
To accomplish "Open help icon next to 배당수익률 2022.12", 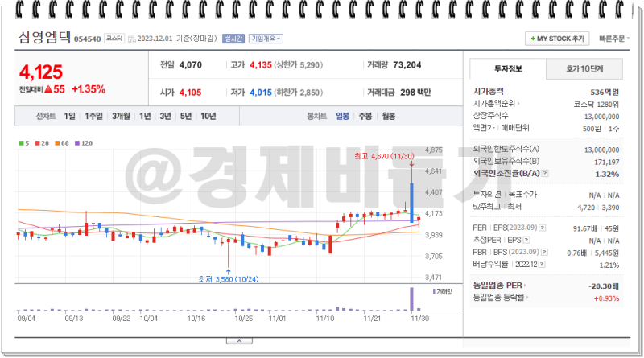I will pyautogui.click(x=542, y=265).
